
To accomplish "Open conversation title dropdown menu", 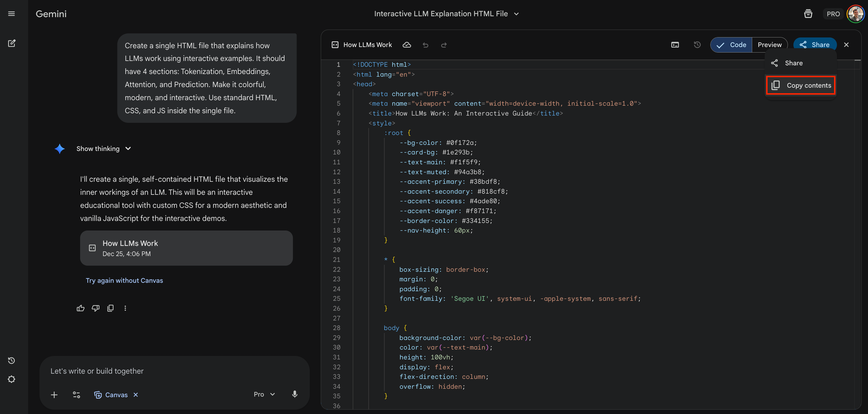I will point(516,14).
